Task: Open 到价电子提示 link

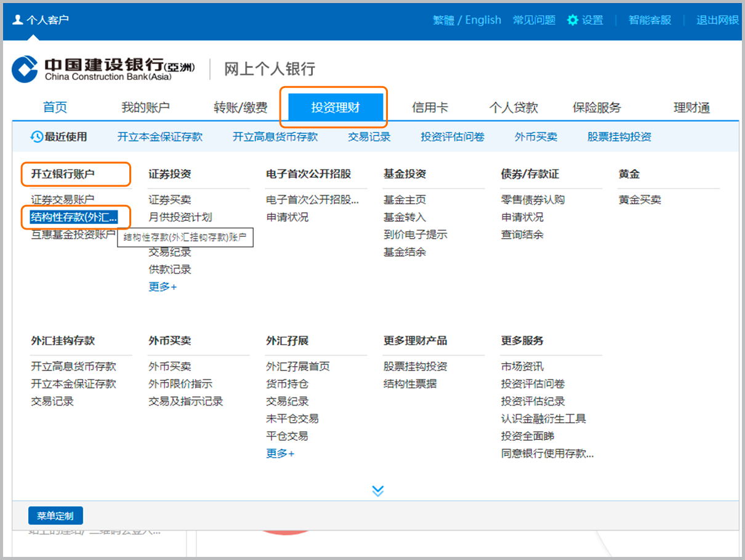Action: tap(416, 234)
